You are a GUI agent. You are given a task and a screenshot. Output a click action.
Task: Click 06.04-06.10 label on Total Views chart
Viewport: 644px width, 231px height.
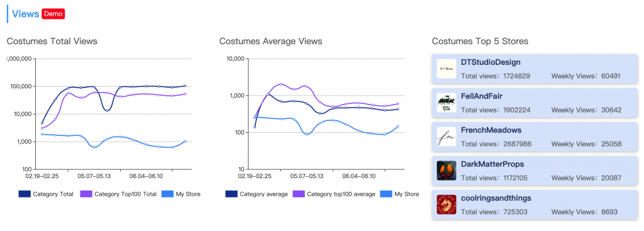[x=146, y=176]
